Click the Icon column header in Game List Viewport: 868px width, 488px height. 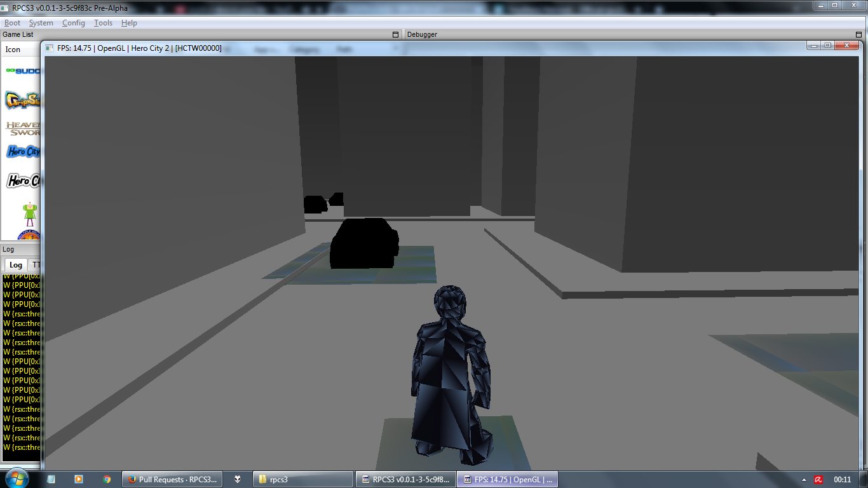click(13, 50)
